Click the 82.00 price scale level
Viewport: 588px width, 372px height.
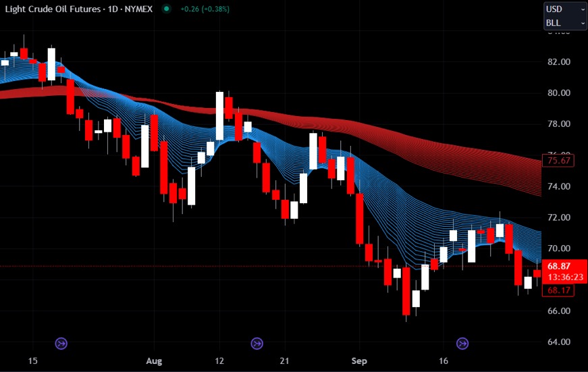pos(559,62)
